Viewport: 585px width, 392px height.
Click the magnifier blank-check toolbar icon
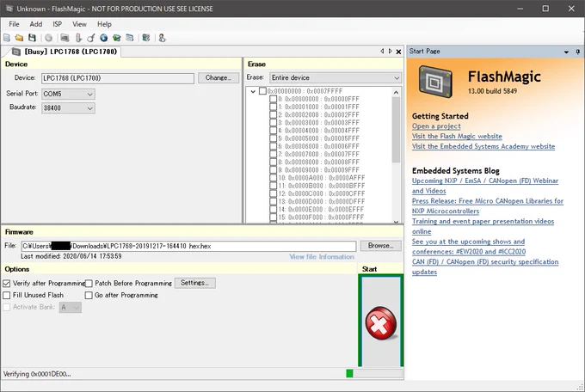[x=90, y=38]
